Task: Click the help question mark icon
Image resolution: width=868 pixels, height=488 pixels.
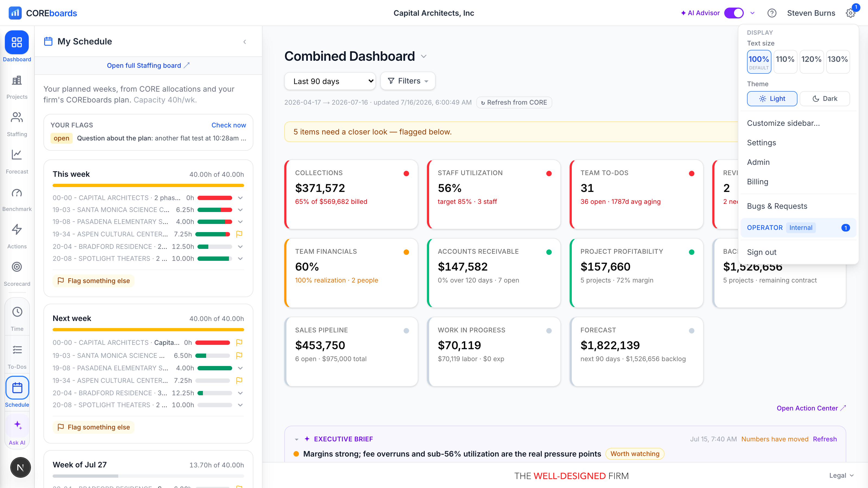Action: click(772, 13)
